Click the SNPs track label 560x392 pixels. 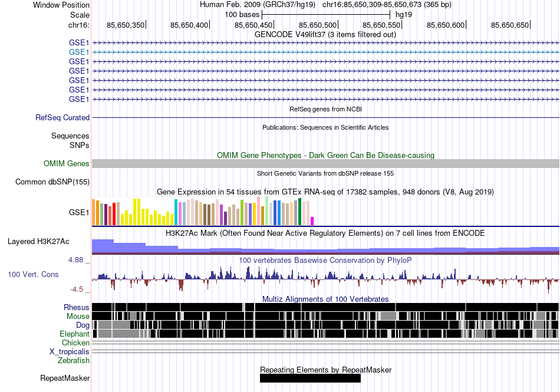pos(80,145)
